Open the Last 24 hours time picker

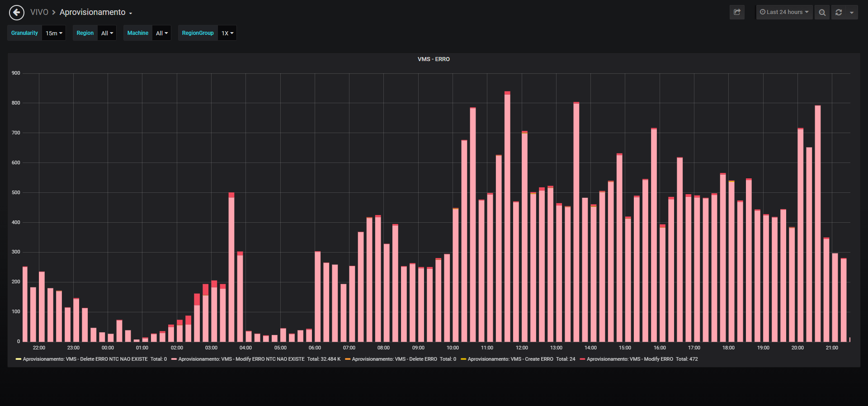(x=784, y=12)
